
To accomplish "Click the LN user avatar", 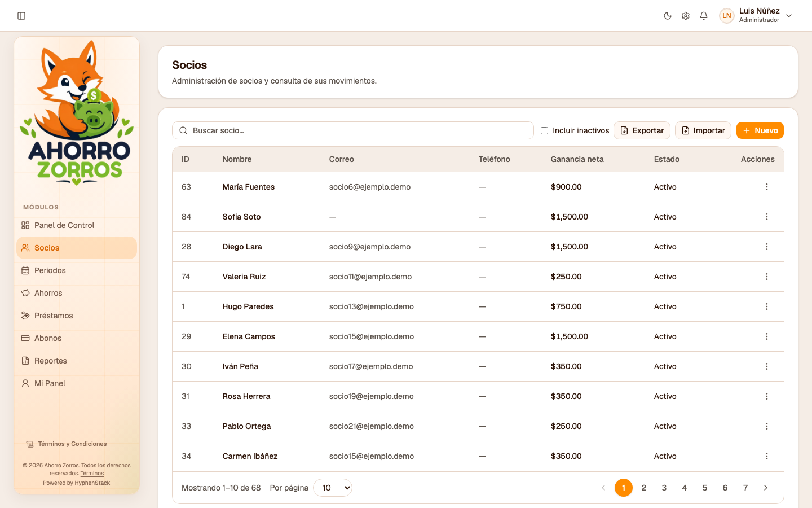I will click(727, 16).
